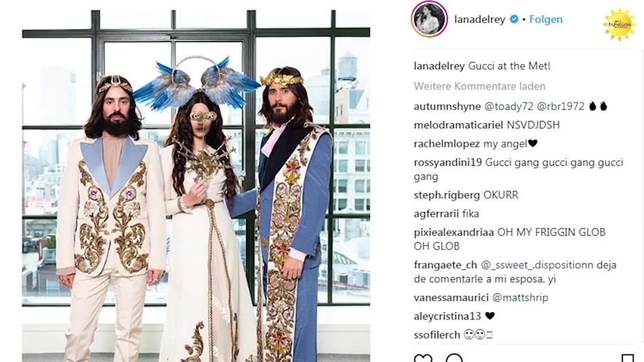The height and width of the screenshot is (362, 644).
Task: Visit melodramaticariel commenter profile
Action: [458, 125]
